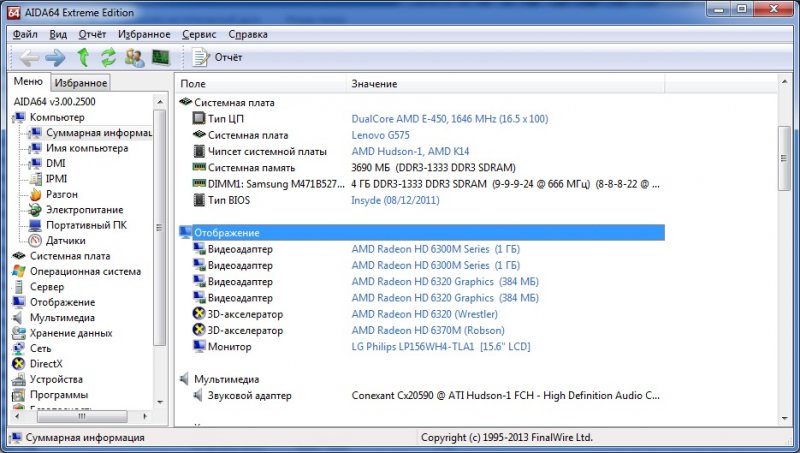800x453 pixels.
Task: Click the Отчёт report toolbar button
Action: coord(218,57)
